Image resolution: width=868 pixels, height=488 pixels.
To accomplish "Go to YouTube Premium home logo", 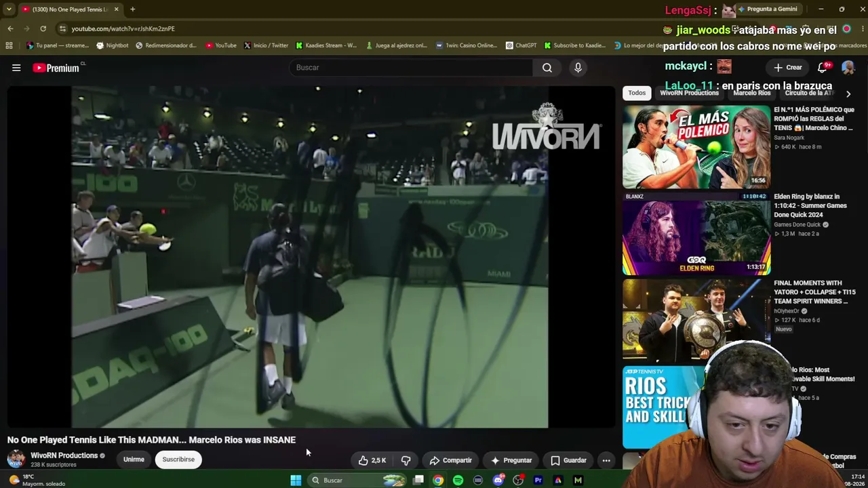I will click(56, 68).
